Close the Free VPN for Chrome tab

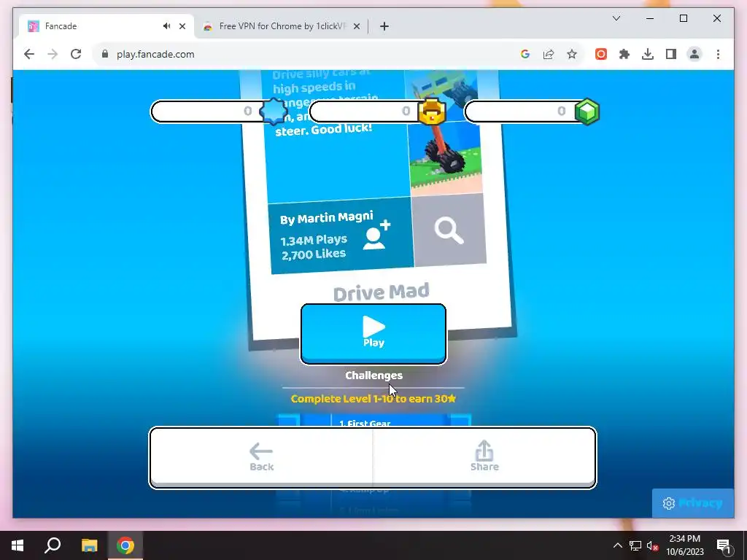pyautogui.click(x=356, y=26)
